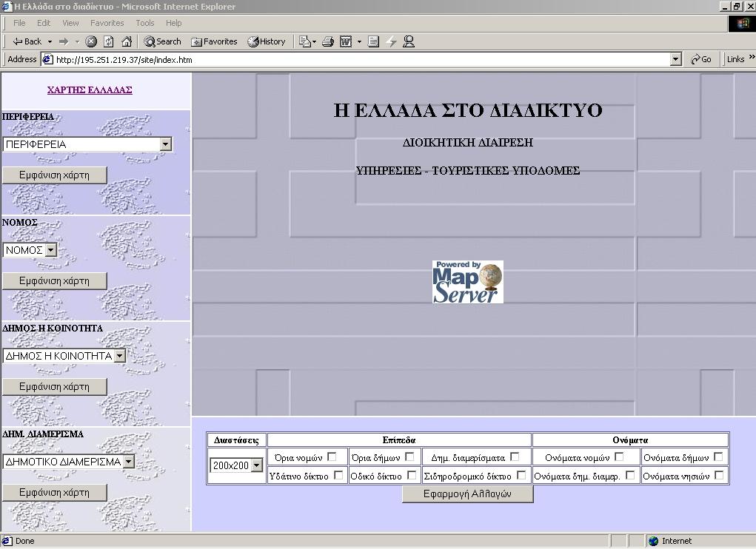Check the Σιδηροδρομικό δίκτυο checkbox
756x549 pixels.
pyautogui.click(x=521, y=475)
